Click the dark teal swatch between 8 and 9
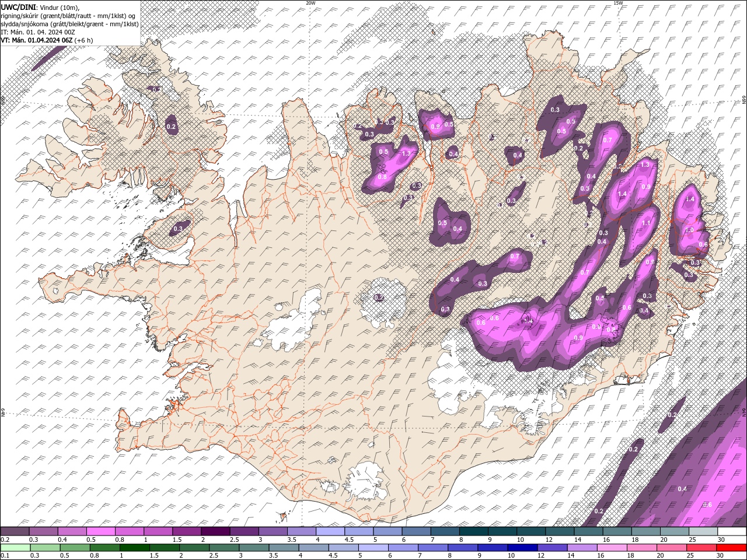This screenshot has height=560, width=747. tap(473, 531)
